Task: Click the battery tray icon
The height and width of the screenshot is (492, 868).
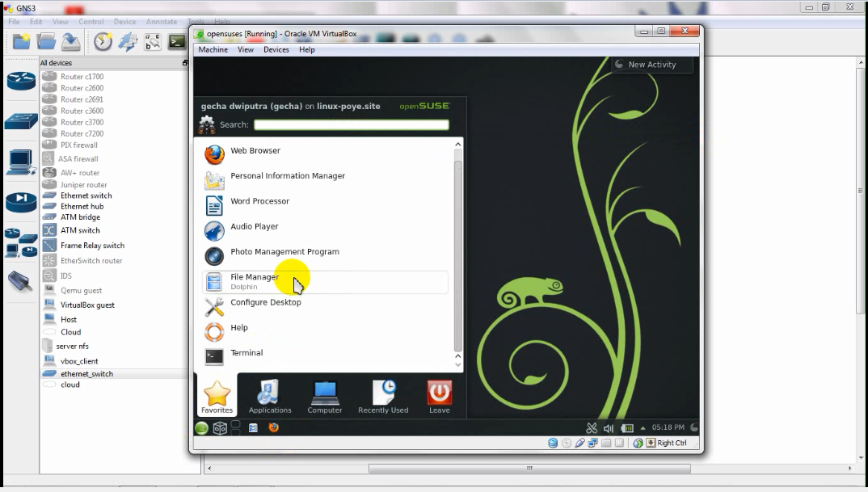Action: point(627,428)
